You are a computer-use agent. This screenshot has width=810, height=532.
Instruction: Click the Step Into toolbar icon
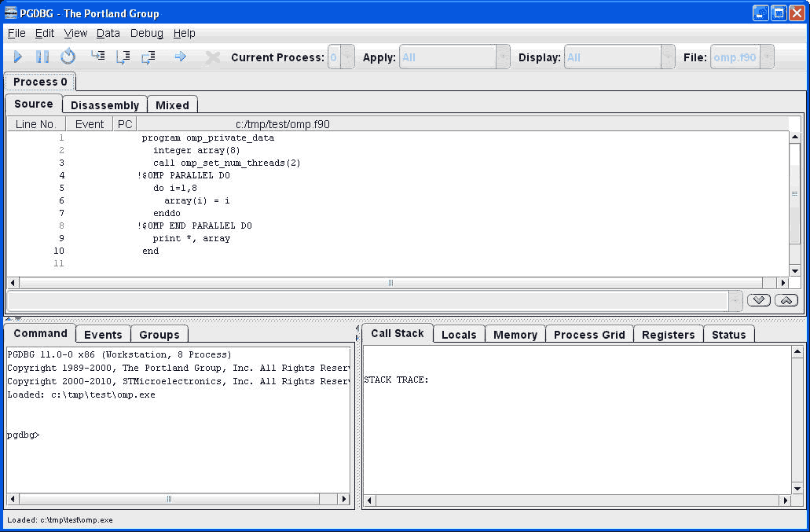[x=97, y=56]
